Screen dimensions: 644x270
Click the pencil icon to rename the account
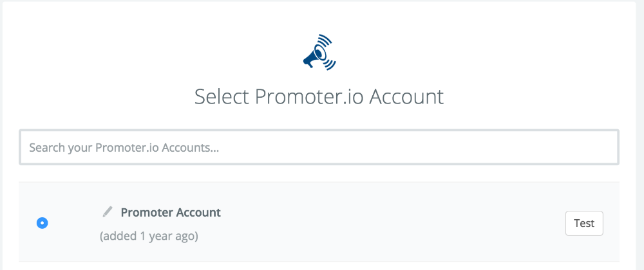[x=108, y=212]
